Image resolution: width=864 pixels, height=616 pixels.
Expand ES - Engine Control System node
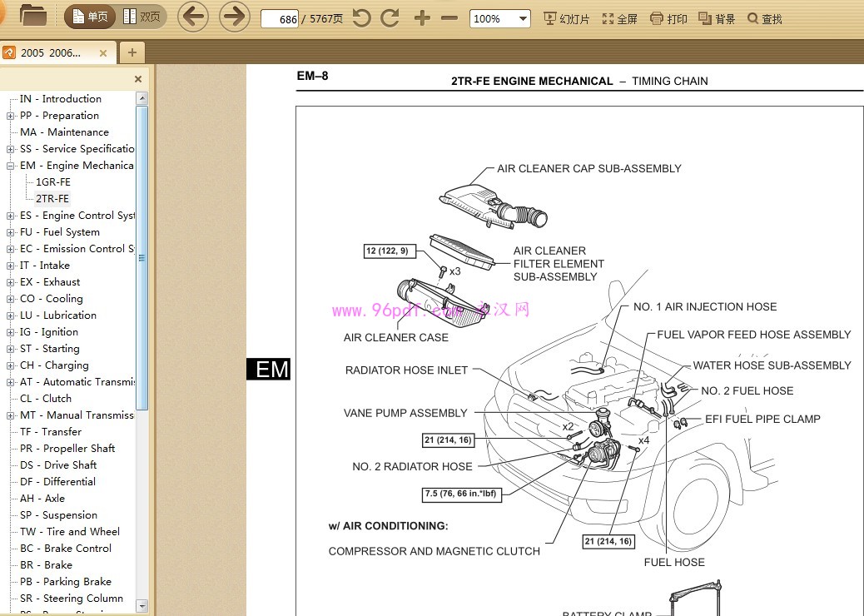coord(10,216)
